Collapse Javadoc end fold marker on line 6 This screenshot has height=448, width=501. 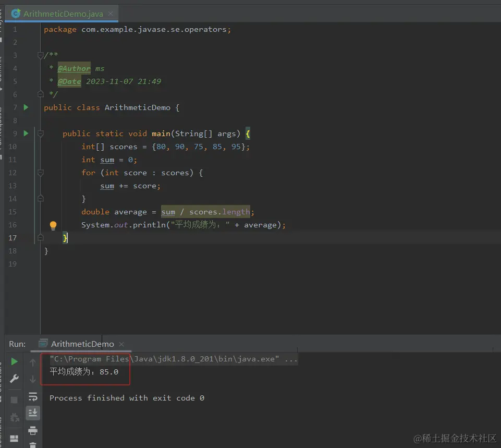click(x=40, y=94)
